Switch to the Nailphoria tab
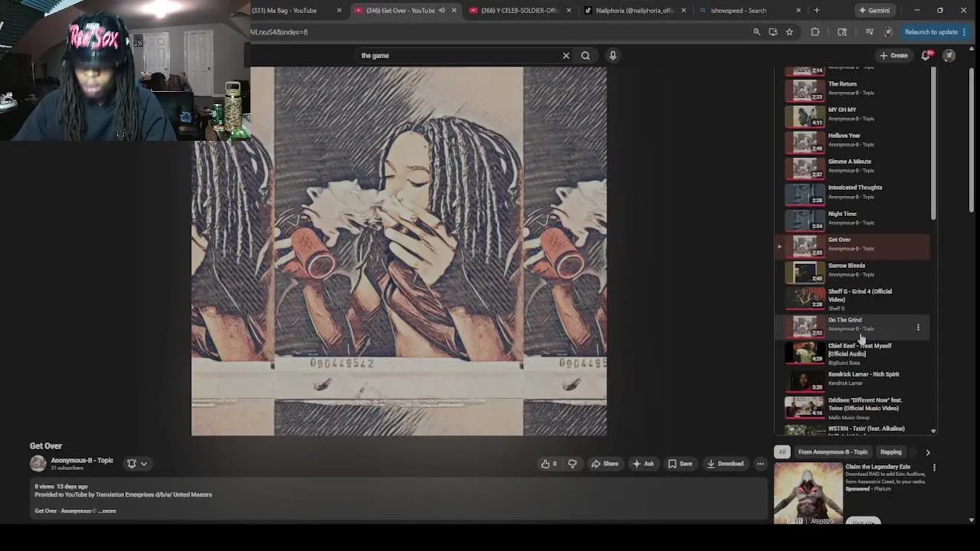This screenshot has width=980, height=551. point(635,11)
